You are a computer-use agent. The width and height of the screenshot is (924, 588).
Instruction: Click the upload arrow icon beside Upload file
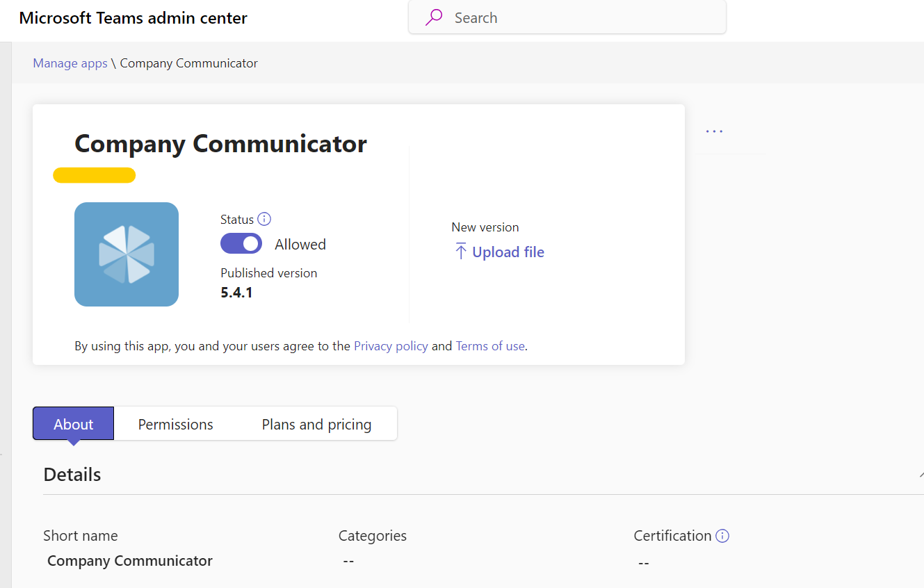[x=461, y=252]
